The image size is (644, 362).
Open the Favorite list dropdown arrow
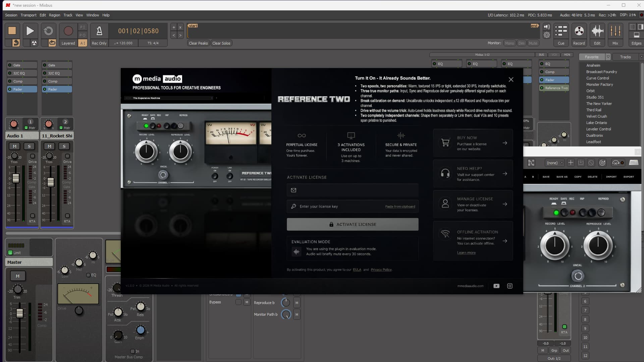click(608, 57)
